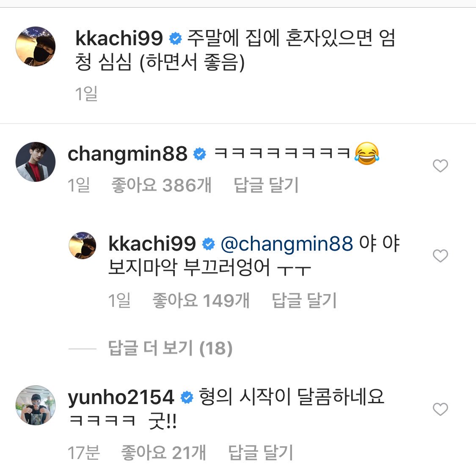Open kkachi99's small avatar in reply
Viewport: 476px width, 470px height.
[83, 246]
